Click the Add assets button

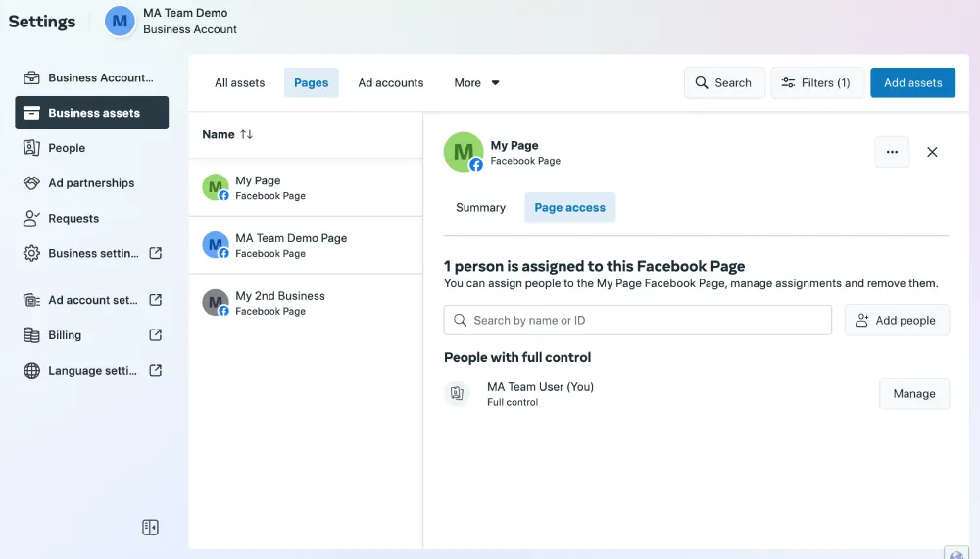click(912, 83)
